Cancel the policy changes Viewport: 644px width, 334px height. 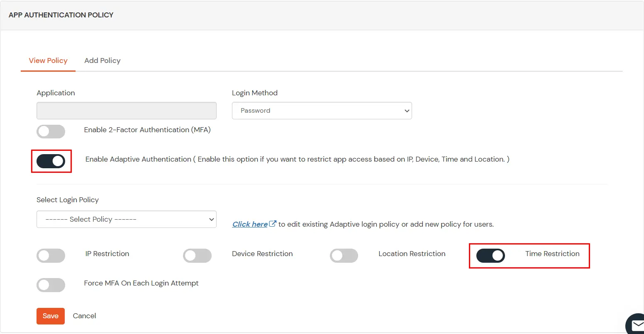click(x=84, y=316)
